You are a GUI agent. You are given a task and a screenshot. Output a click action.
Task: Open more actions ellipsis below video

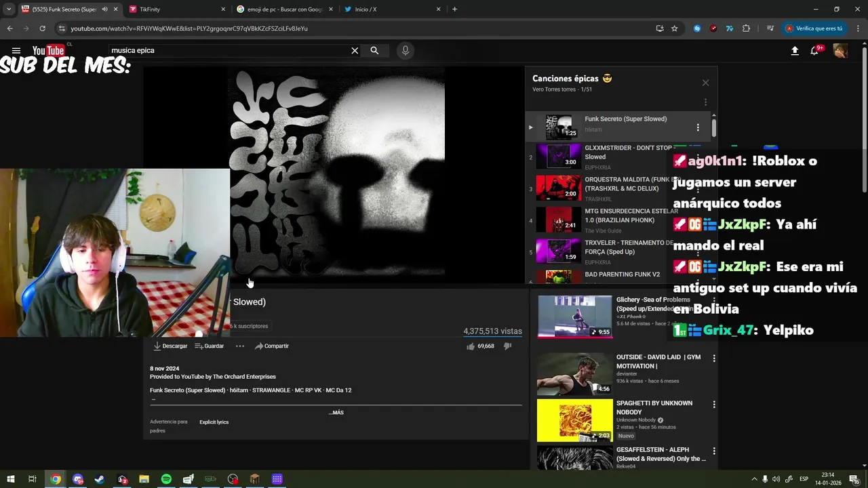pyautogui.click(x=239, y=346)
